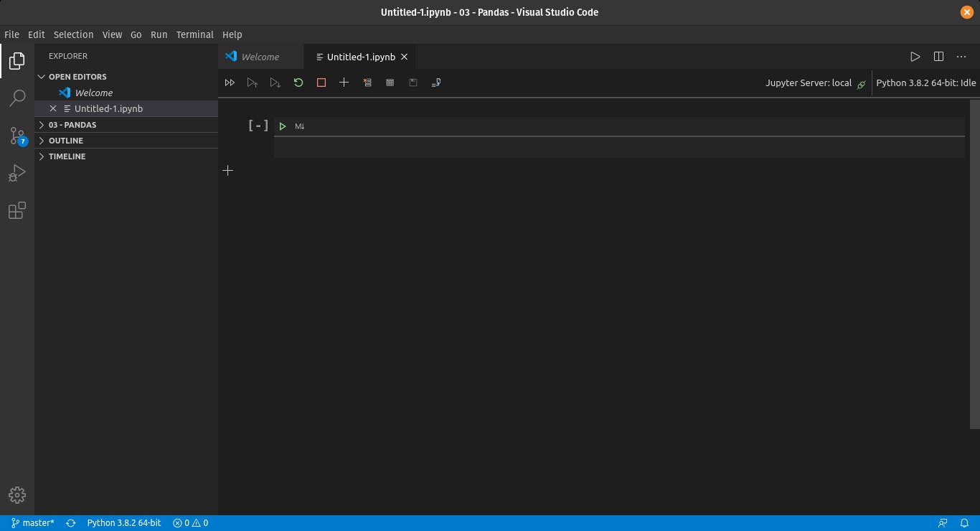Open the Go menu
The image size is (980, 531).
pyautogui.click(x=136, y=34)
